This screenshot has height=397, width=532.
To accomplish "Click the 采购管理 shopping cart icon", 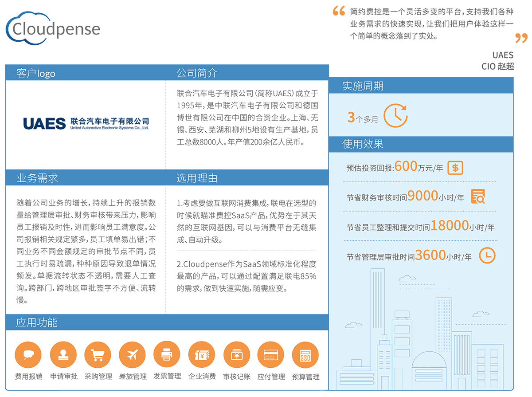I will point(98,355).
